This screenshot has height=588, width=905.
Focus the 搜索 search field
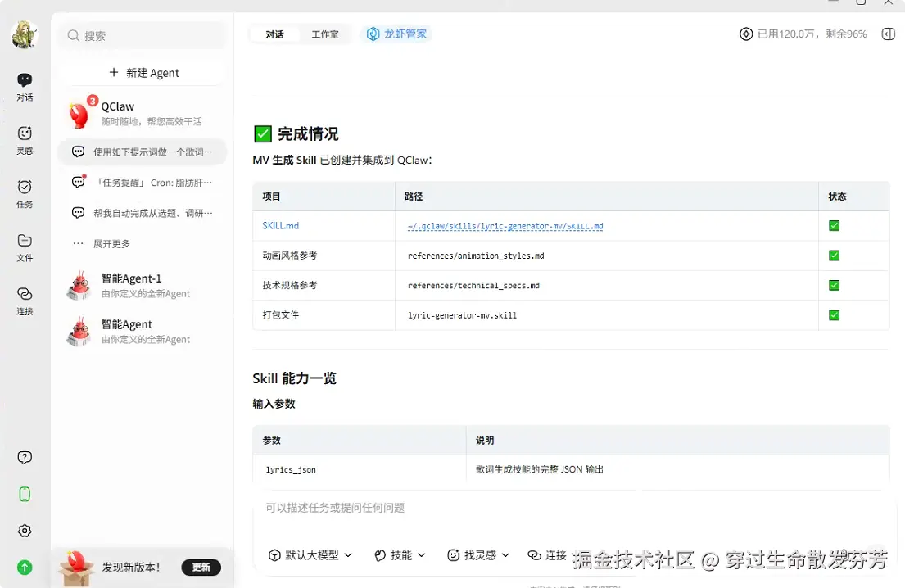click(x=143, y=36)
